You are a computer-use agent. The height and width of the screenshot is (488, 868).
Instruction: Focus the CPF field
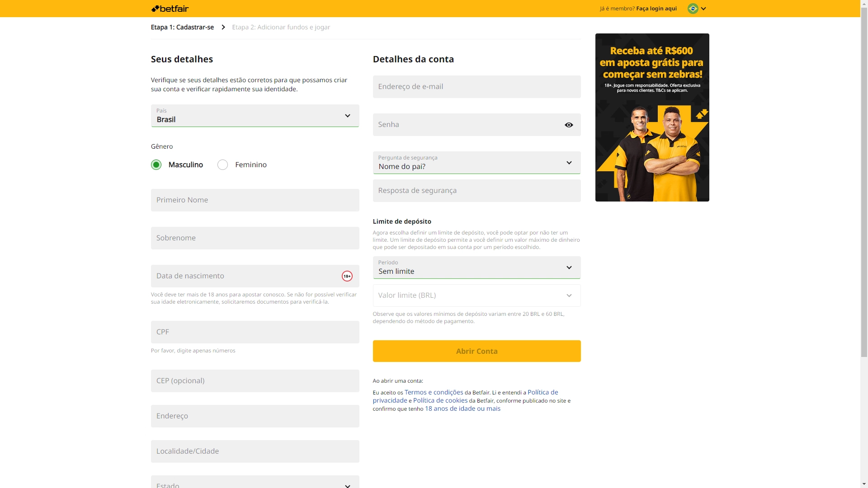(255, 332)
